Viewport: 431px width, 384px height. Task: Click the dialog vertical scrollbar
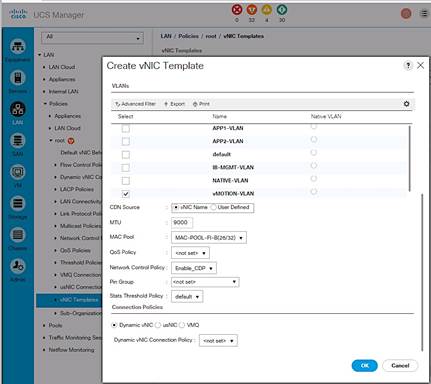click(x=422, y=272)
